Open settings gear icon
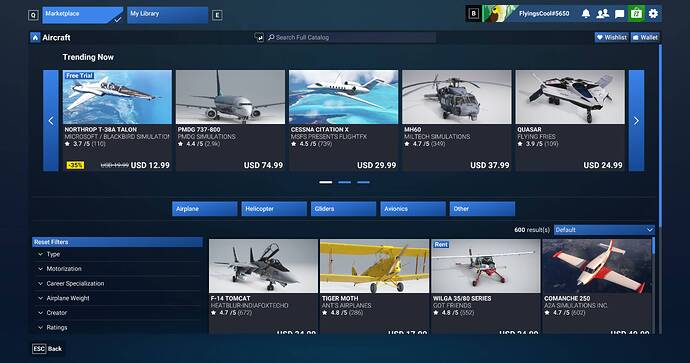This screenshot has width=690, height=363. [x=653, y=14]
